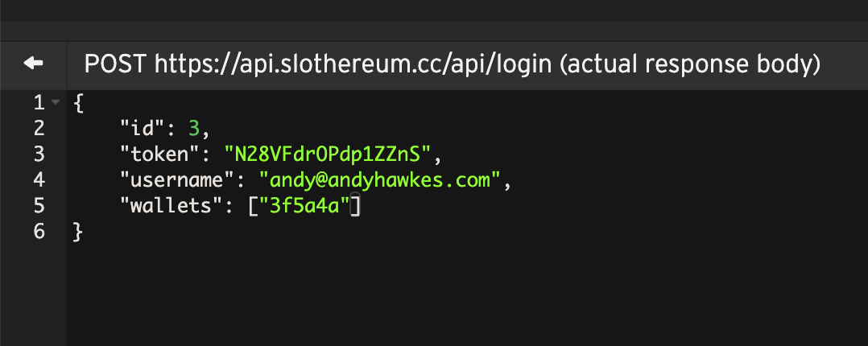Select line number 6 in the gutter
This screenshot has height=346, width=868.
pyautogui.click(x=39, y=232)
